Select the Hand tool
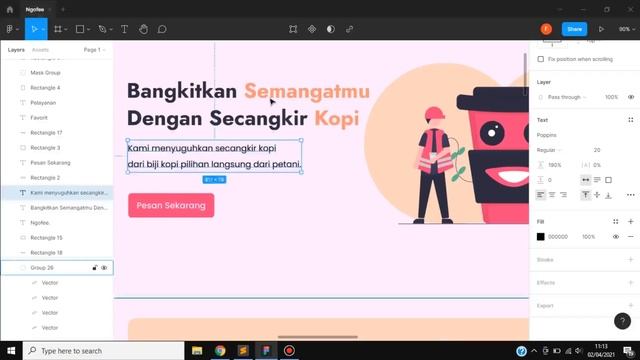The height and width of the screenshot is (360, 640). tap(143, 29)
